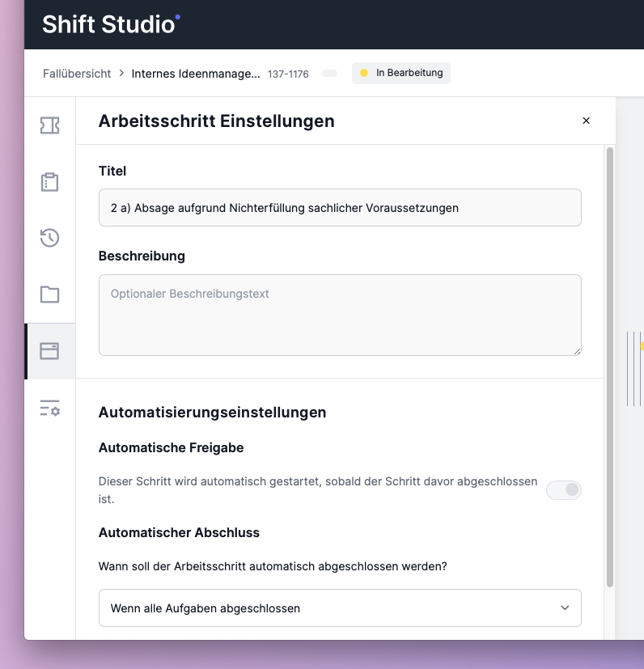Image resolution: width=644 pixels, height=669 pixels.
Task: Click the textarea resize handle corner
Action: [x=577, y=351]
